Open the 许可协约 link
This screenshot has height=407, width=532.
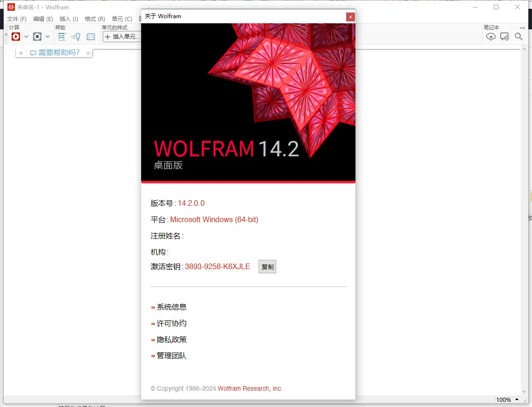pos(171,323)
